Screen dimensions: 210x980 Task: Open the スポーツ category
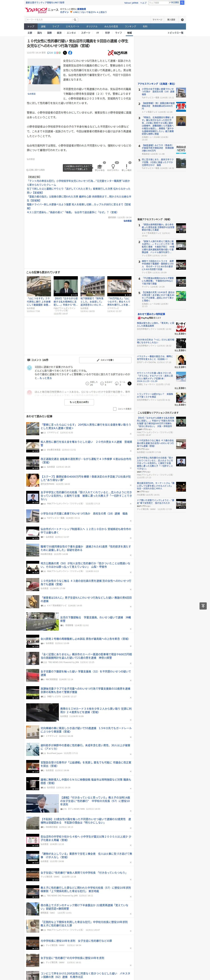pos(86,33)
